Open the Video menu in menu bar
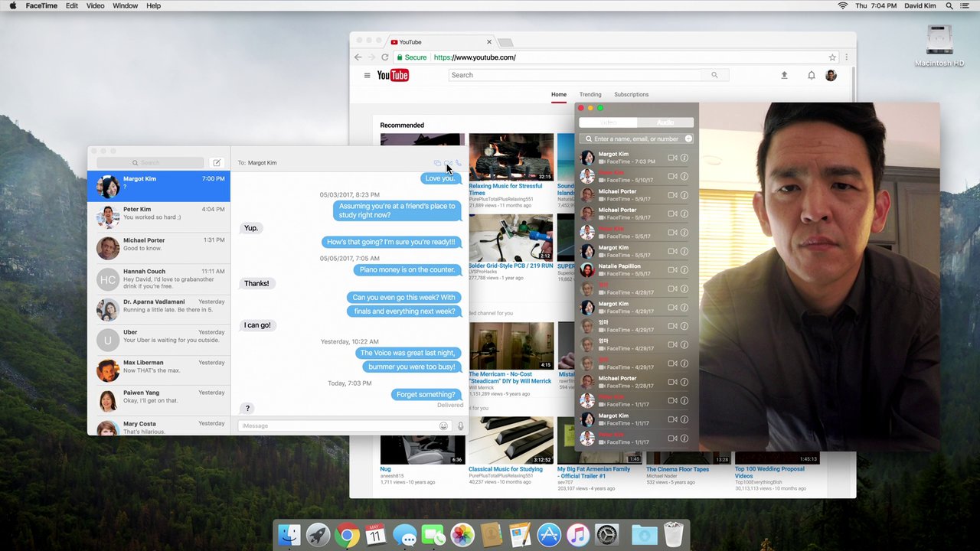 (95, 5)
